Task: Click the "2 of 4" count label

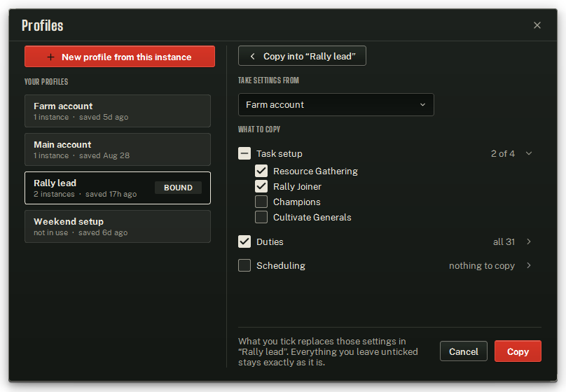Action: [502, 153]
